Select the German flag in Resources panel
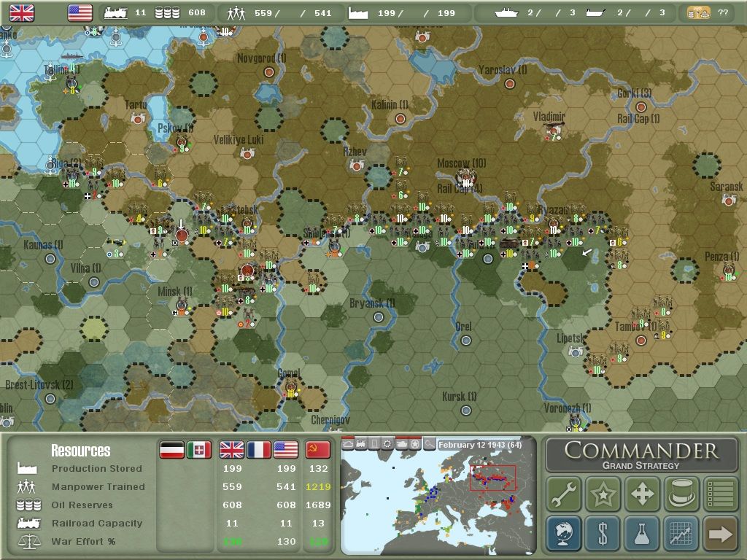 coord(172,449)
